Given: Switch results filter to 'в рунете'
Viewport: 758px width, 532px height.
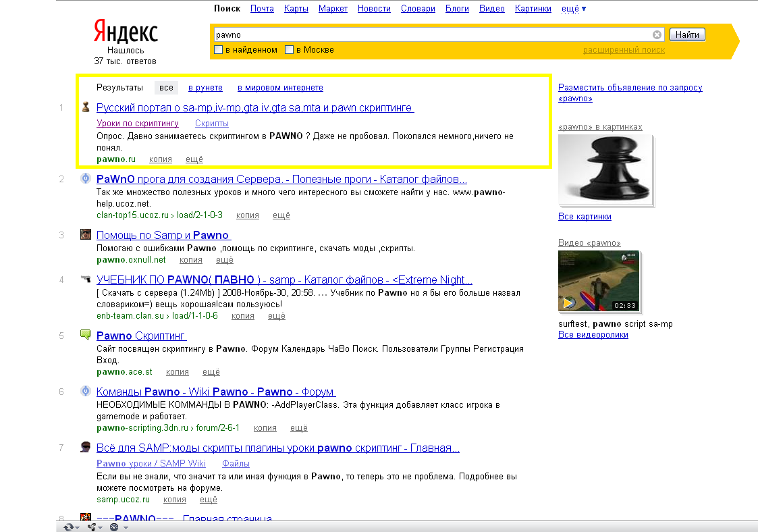Looking at the screenshot, I should tap(205, 88).
